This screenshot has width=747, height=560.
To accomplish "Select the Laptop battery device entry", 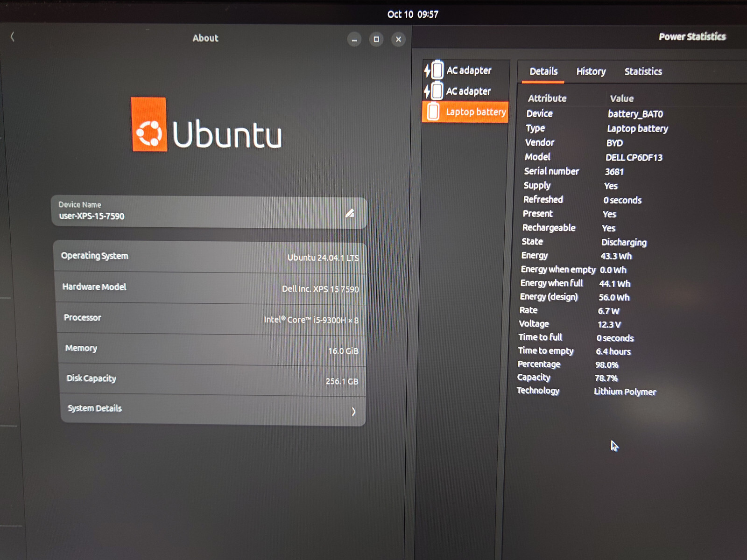I will coord(465,112).
